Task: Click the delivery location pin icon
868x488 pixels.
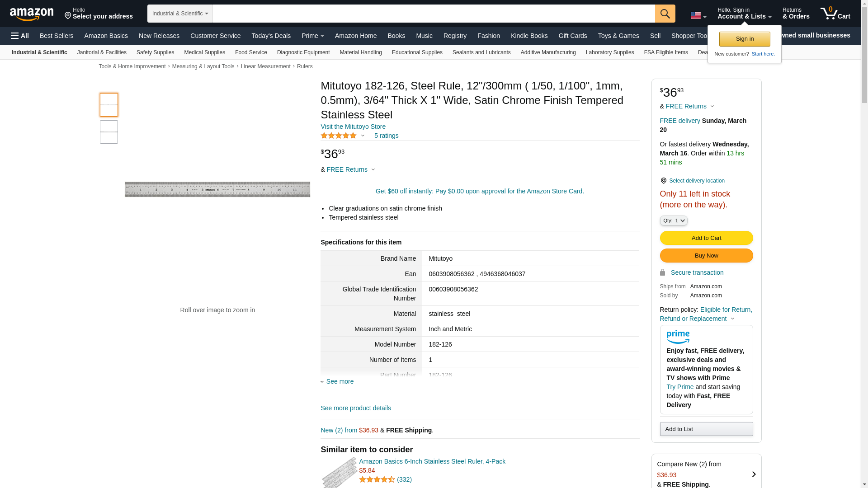Action: click(x=663, y=181)
